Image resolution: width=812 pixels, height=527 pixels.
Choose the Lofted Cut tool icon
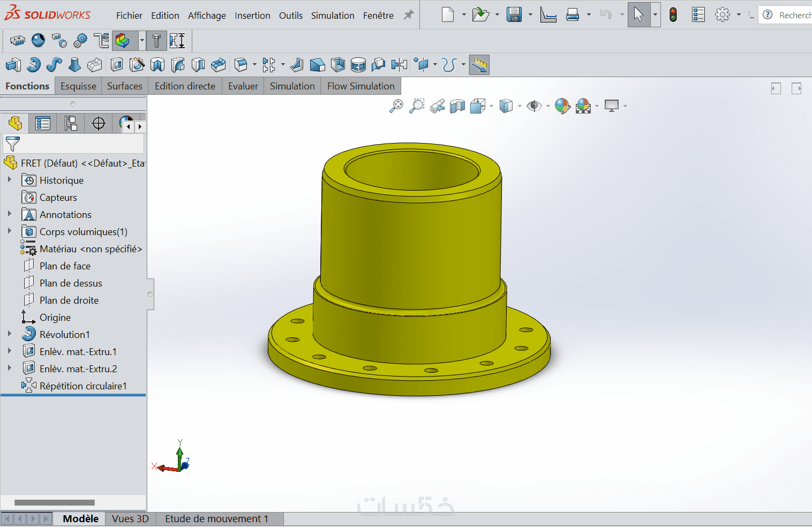198,65
